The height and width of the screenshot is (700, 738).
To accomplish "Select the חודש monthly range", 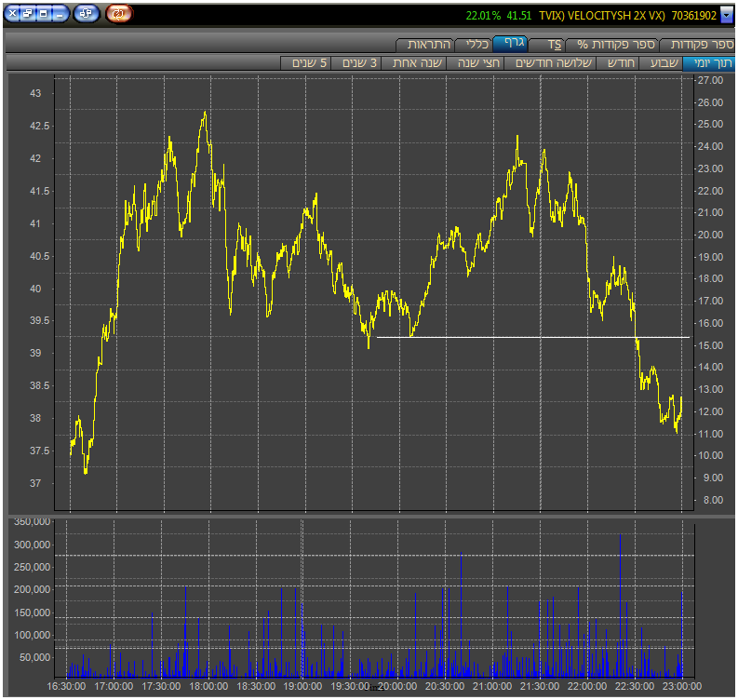I will tap(618, 63).
